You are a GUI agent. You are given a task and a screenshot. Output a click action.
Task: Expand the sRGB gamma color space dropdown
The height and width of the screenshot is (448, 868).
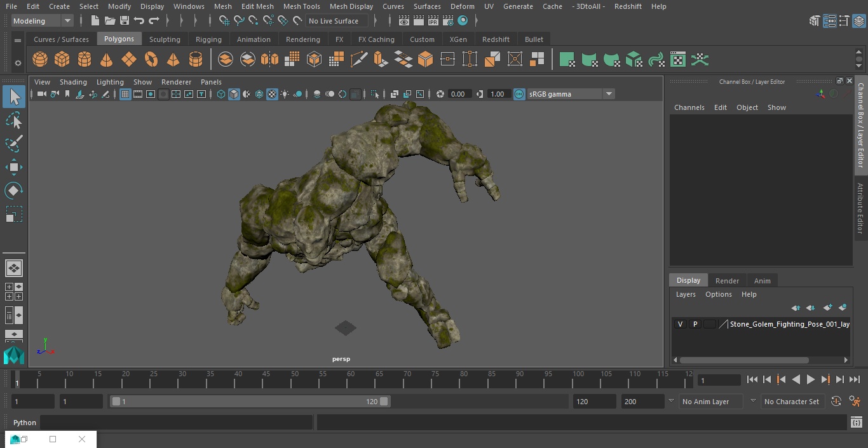[x=608, y=94]
